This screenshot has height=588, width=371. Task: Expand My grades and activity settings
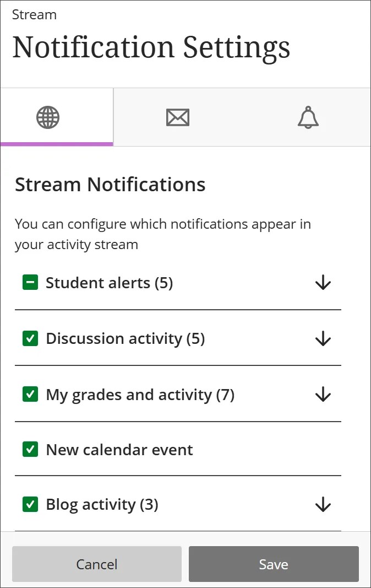click(x=323, y=394)
